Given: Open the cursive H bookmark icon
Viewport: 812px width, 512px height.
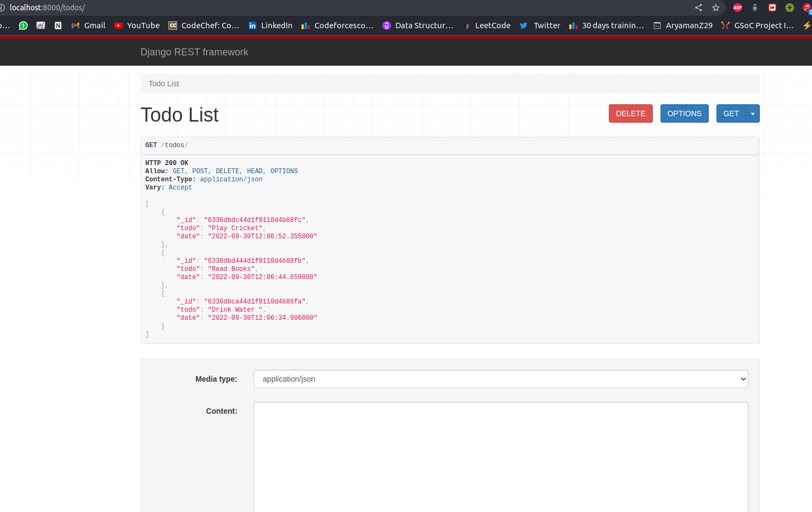Looking at the screenshot, I should pos(41,26).
